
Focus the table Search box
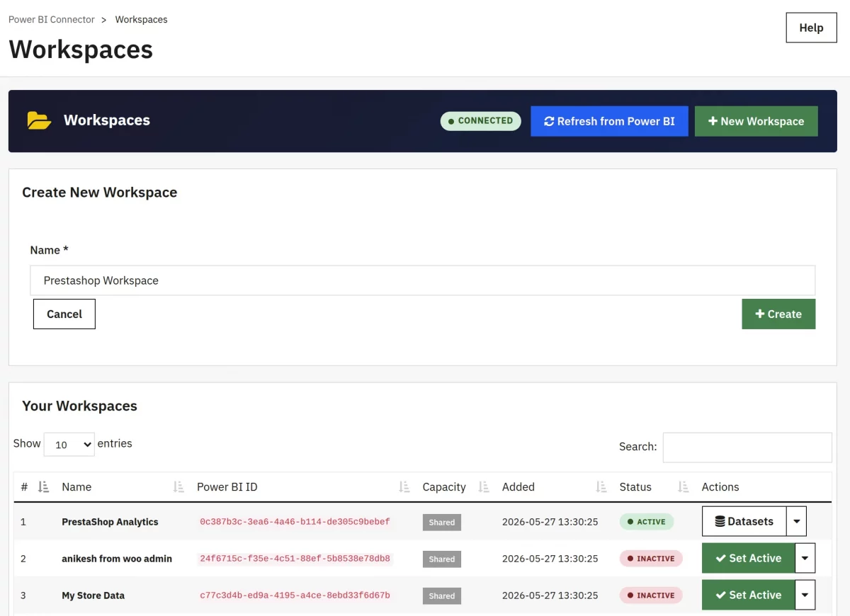click(x=747, y=447)
